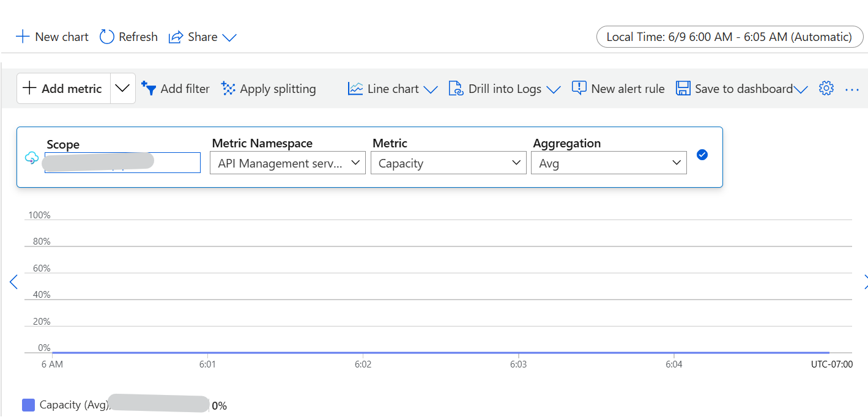868x417 pixels.
Task: Click the local time range picker
Action: pos(729,37)
